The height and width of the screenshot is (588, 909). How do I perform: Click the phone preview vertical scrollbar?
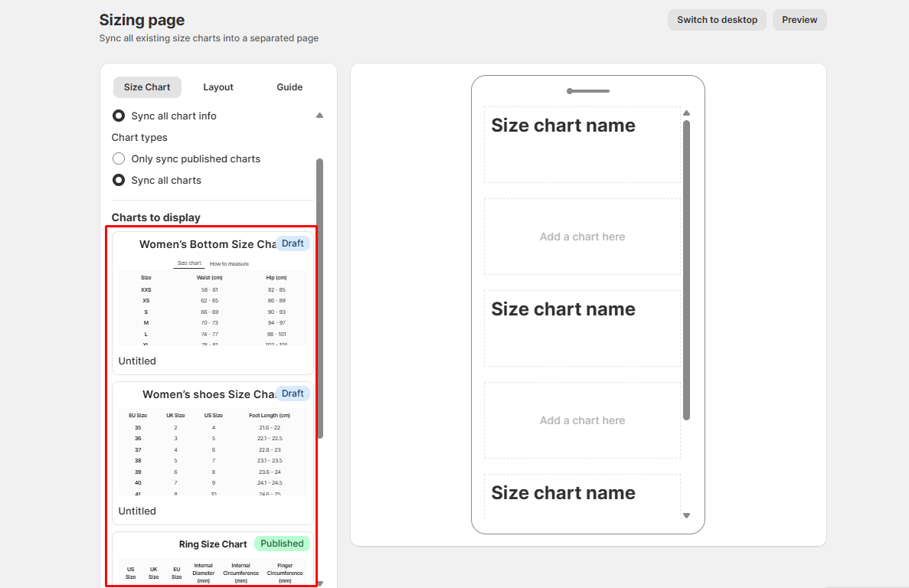tap(686, 268)
